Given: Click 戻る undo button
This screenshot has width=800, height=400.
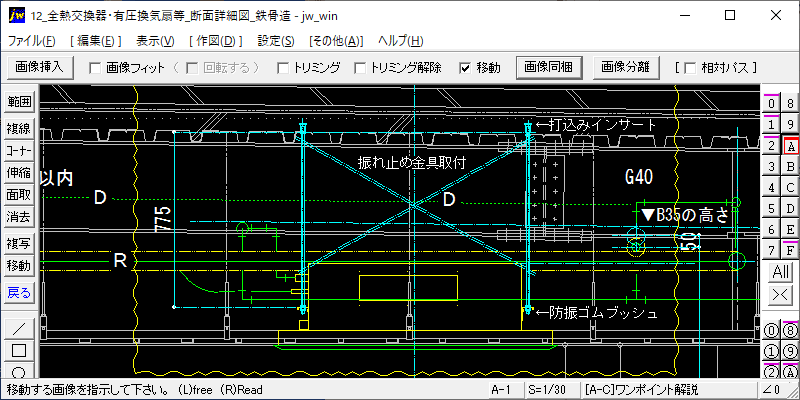Looking at the screenshot, I should pyautogui.click(x=19, y=293).
